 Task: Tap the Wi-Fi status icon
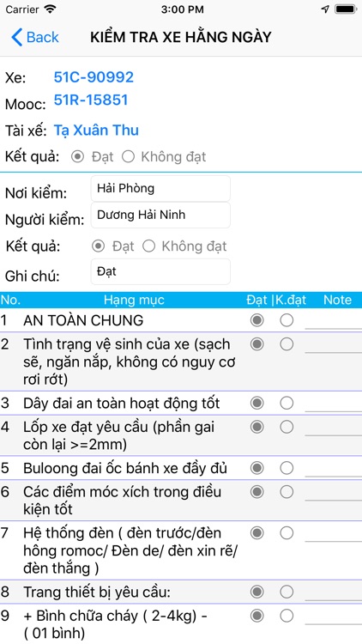(x=51, y=9)
